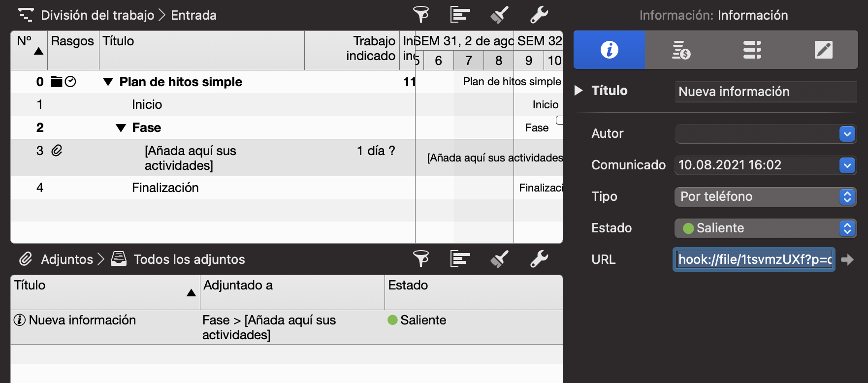Click the filter funnel icon in the Adjuntos toolbar
The width and height of the screenshot is (868, 383).
point(420,259)
